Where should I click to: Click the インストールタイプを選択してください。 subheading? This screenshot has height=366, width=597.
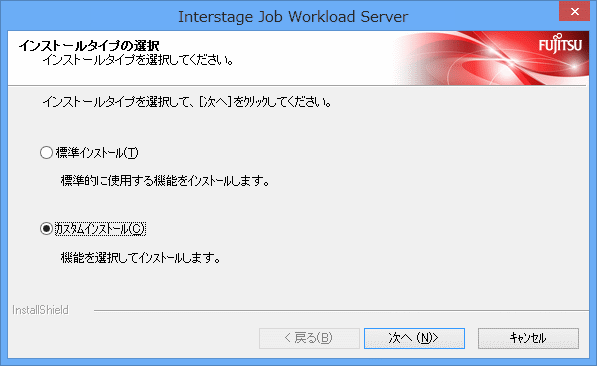(x=137, y=60)
